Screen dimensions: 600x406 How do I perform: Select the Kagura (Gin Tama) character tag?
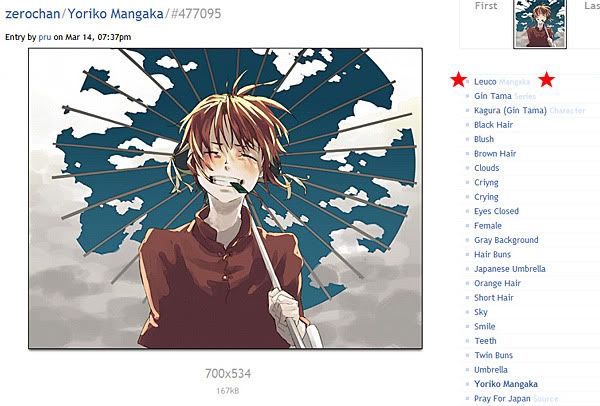click(x=510, y=111)
